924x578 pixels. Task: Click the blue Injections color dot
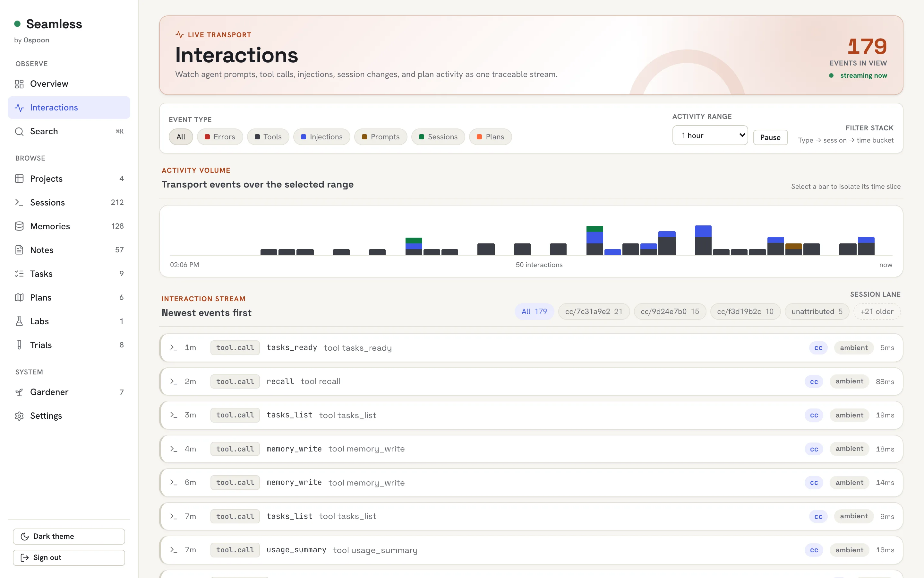coord(304,137)
